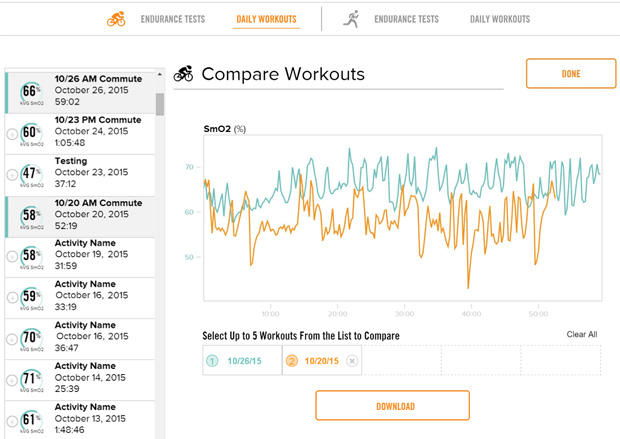Toggle selection circle for October 14 activity
Screen dimensions: 620x439
[x=12, y=380]
